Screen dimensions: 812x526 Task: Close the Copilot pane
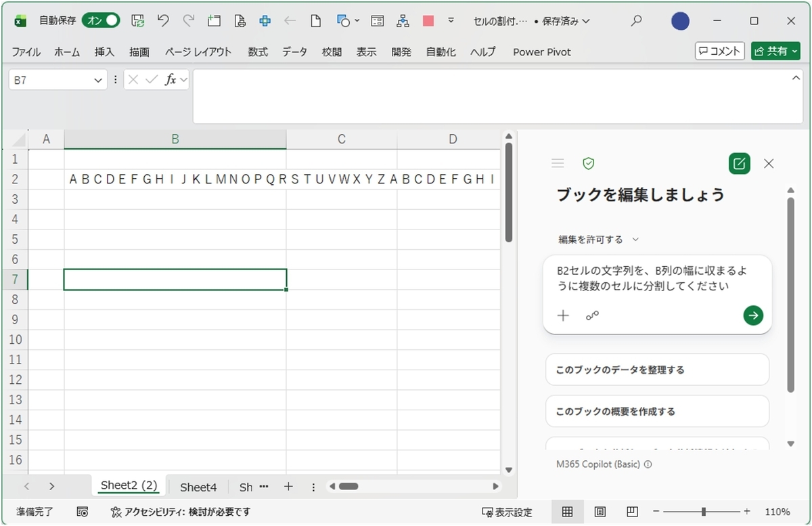click(769, 163)
